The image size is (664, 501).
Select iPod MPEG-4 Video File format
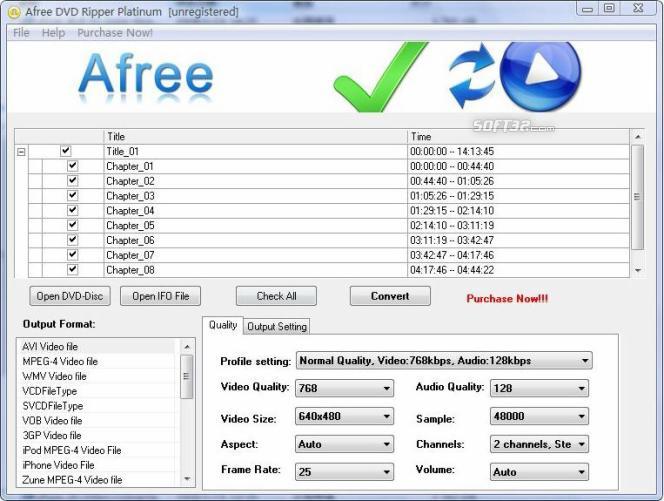[x=96, y=450]
